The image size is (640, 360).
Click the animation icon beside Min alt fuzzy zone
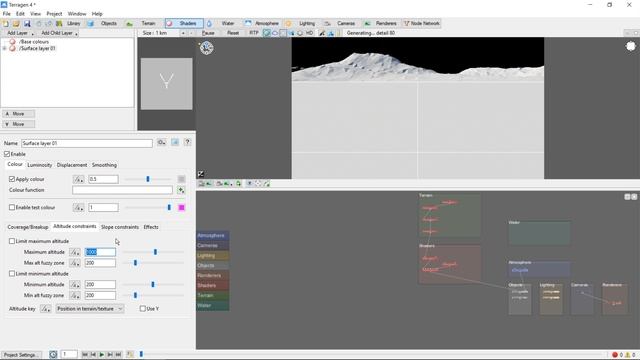(75, 296)
